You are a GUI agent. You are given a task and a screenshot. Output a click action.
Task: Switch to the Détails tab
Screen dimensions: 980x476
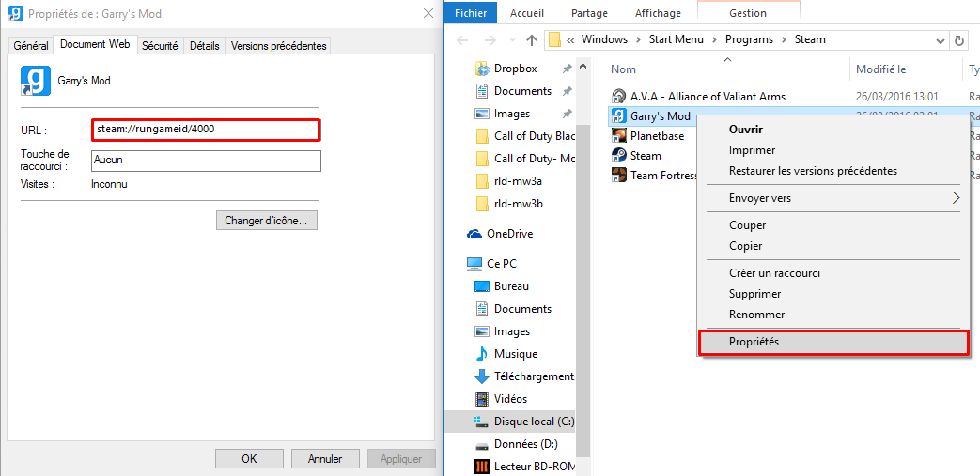(205, 46)
